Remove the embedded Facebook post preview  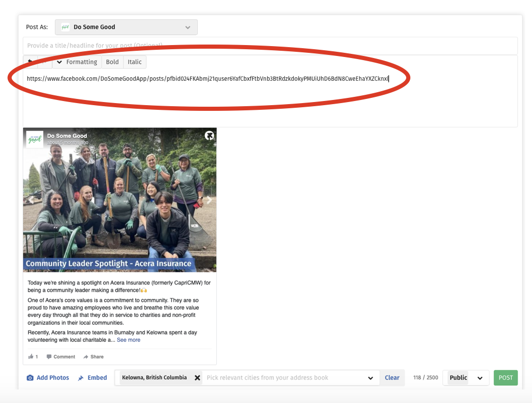coord(210,136)
